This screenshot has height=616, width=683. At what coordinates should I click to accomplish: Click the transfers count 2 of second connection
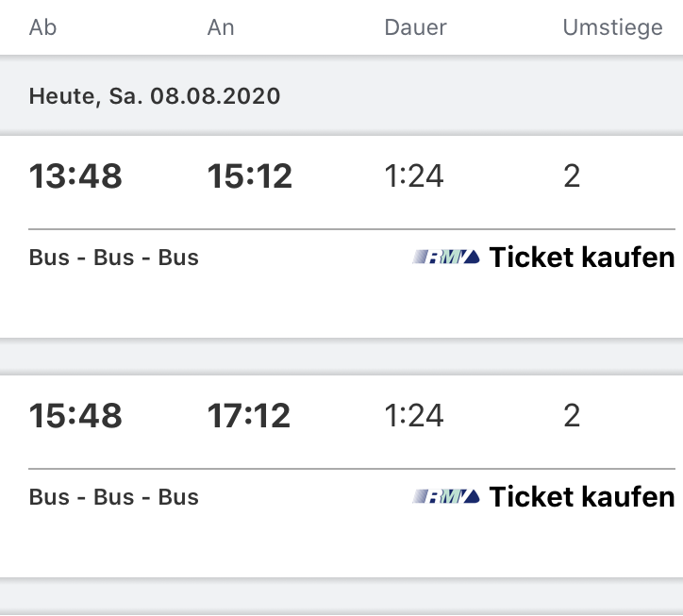pos(572,416)
